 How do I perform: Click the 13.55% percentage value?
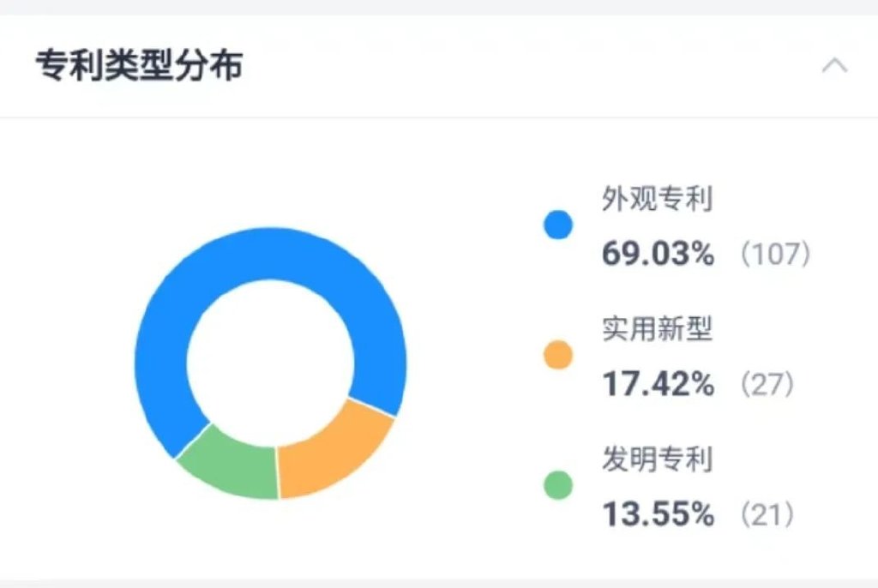pyautogui.click(x=658, y=514)
